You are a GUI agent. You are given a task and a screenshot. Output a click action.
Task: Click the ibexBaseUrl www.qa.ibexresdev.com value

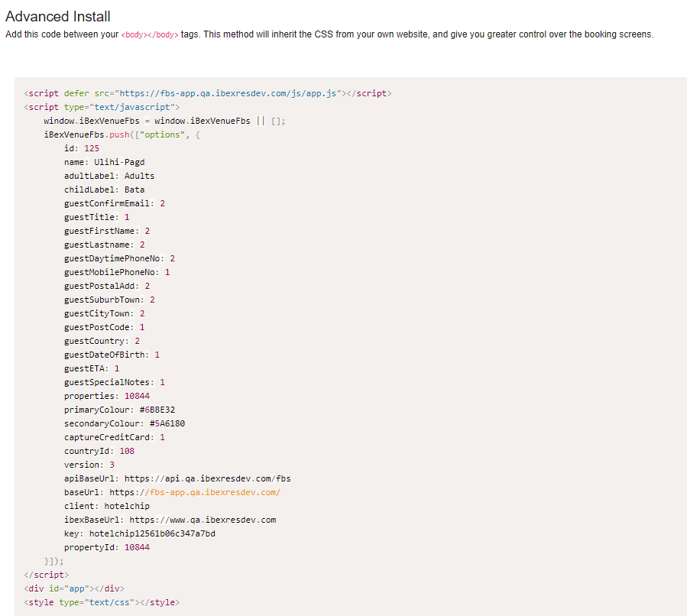pyautogui.click(x=203, y=520)
